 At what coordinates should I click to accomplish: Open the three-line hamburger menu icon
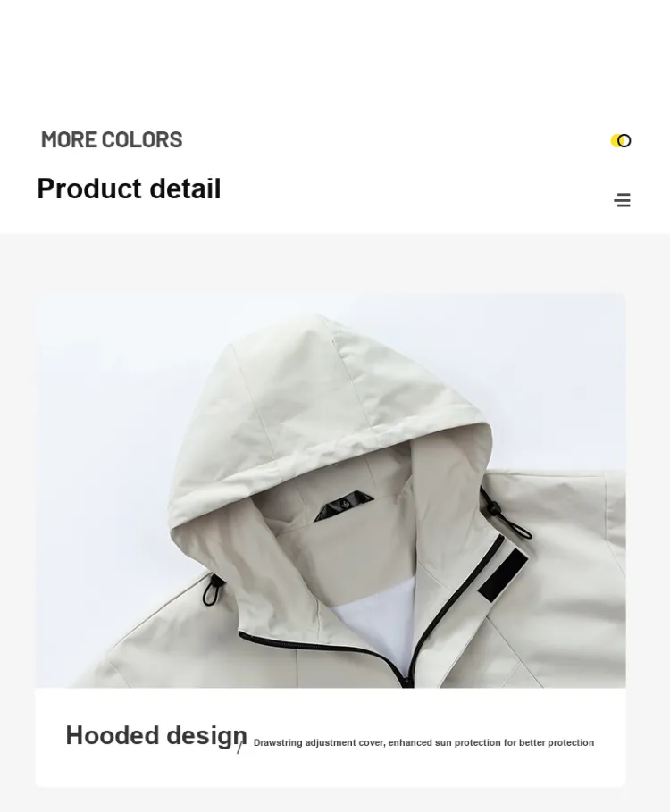point(623,200)
